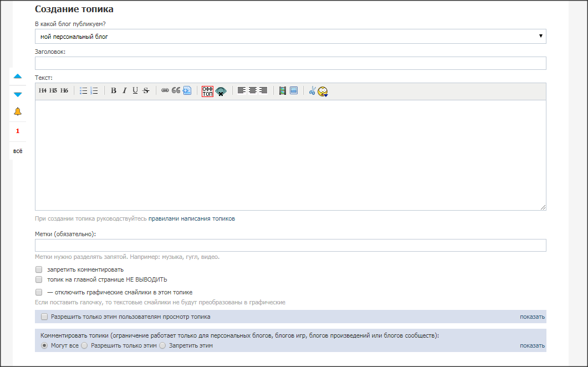Check the "запретить комментировать" checkbox
Viewport: 588px width, 367px height.
coord(39,269)
